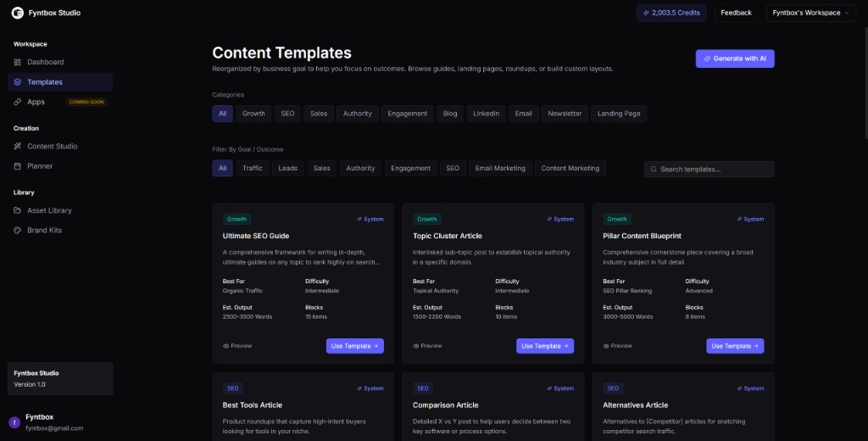The image size is (868, 441).
Task: Filter by Traffic goal
Action: (253, 169)
